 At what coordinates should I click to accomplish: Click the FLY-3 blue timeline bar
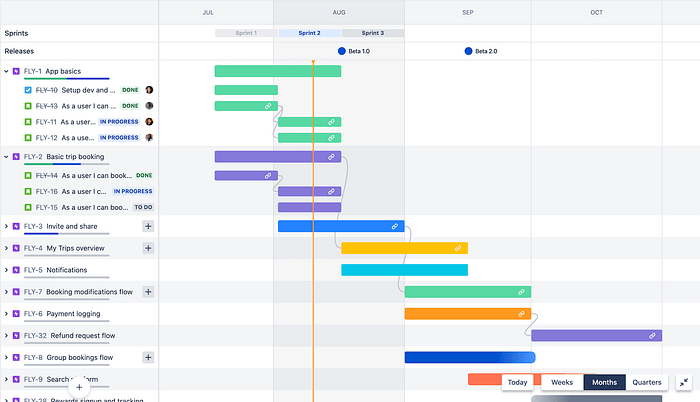click(x=341, y=226)
